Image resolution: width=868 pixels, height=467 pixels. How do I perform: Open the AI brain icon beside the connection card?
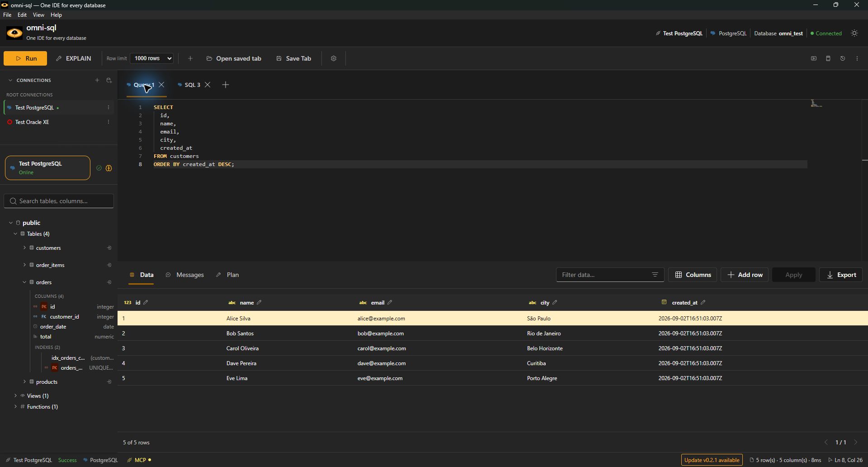(109, 168)
